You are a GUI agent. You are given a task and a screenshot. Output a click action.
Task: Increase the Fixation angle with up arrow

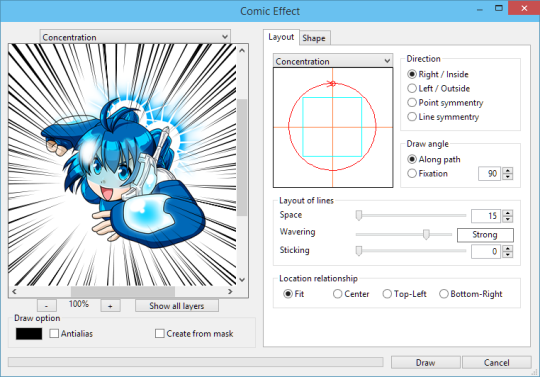click(x=508, y=170)
